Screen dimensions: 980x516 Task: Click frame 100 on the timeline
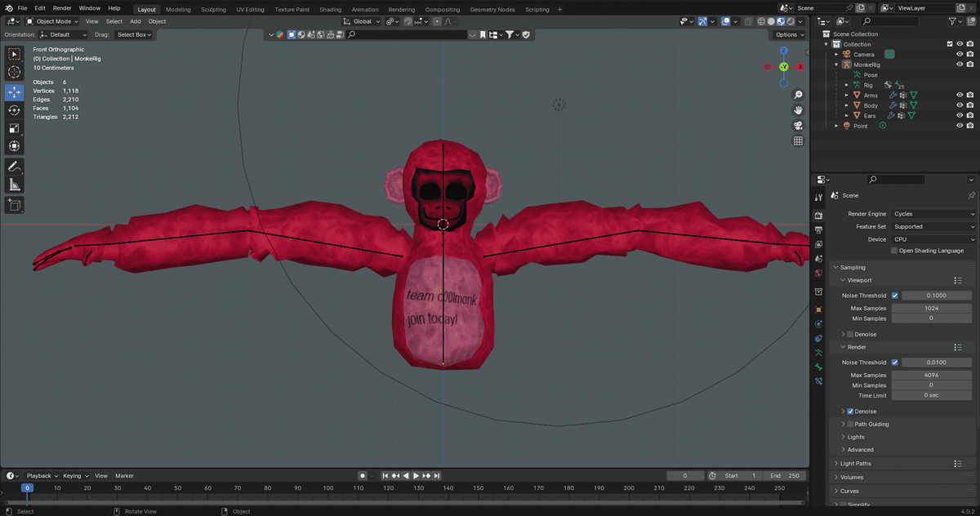327,488
